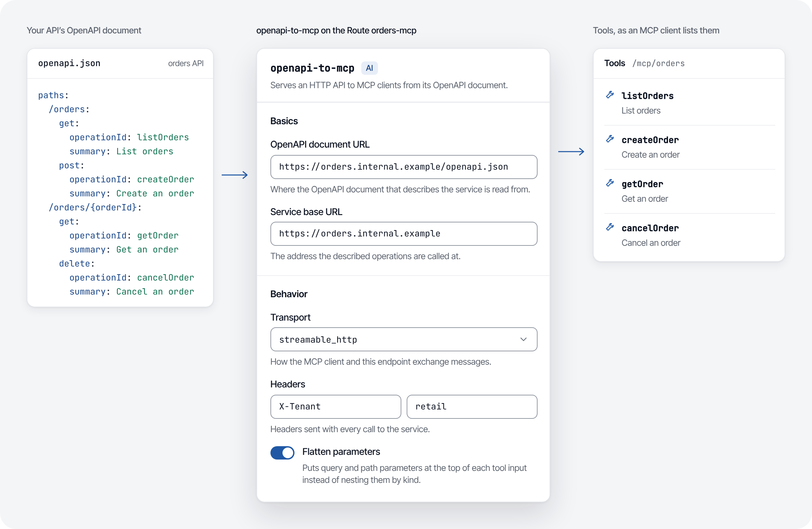812x529 pixels.
Task: Click the 'Cancel an order' tool description
Action: click(x=651, y=243)
